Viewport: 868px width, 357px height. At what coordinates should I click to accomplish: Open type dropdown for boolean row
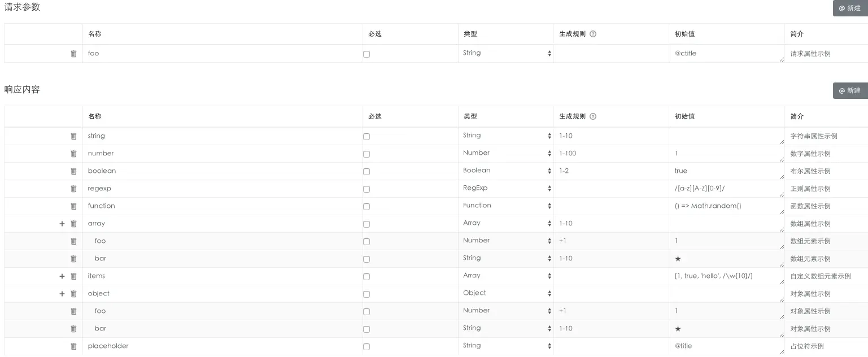coord(506,171)
